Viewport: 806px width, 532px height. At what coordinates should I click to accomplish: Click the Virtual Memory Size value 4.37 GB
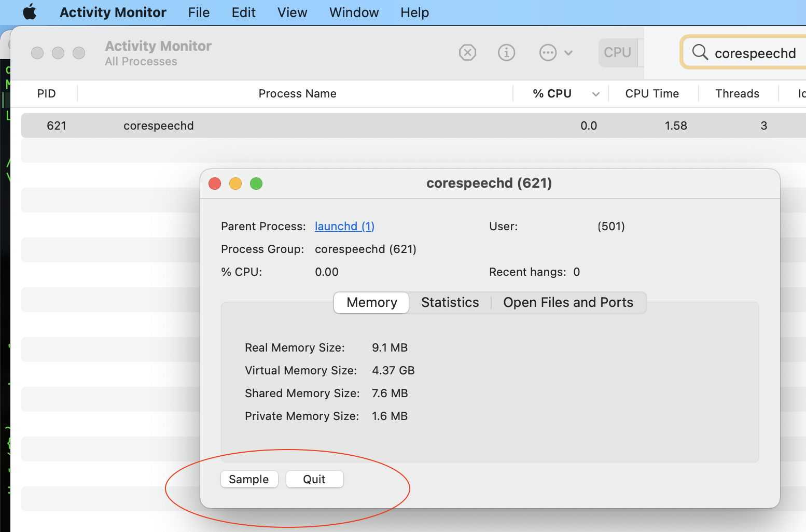tap(393, 371)
